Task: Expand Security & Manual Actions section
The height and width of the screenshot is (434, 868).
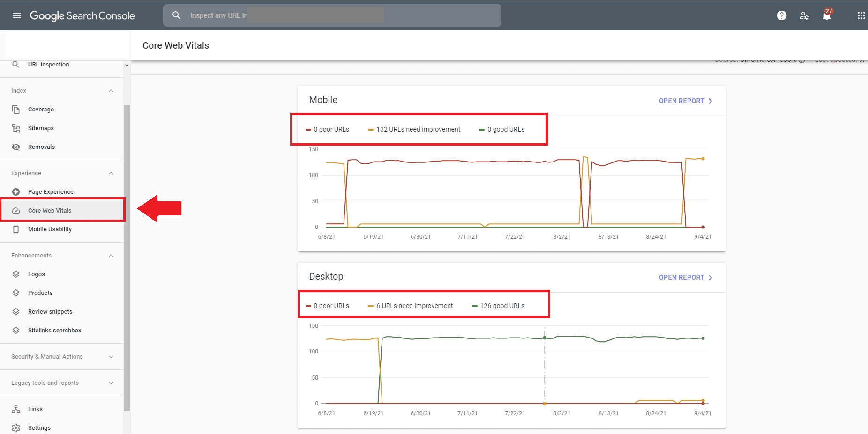Action: [111, 357]
